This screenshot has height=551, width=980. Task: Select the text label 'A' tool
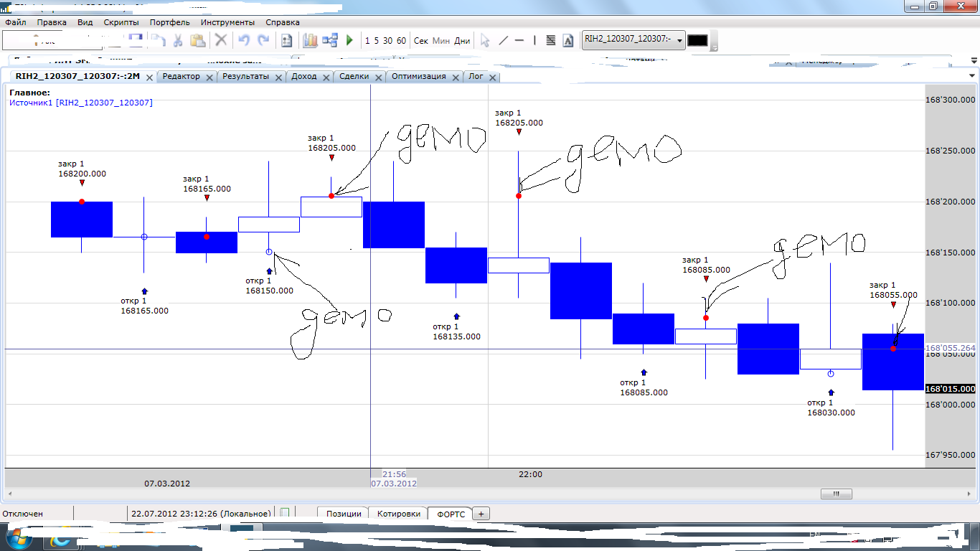click(568, 41)
